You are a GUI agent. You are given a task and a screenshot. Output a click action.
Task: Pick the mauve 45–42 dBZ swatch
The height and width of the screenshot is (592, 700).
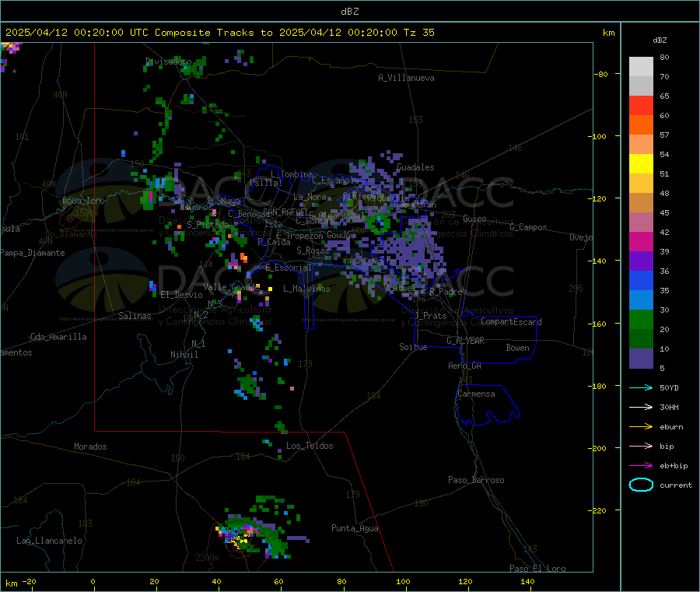point(641,222)
